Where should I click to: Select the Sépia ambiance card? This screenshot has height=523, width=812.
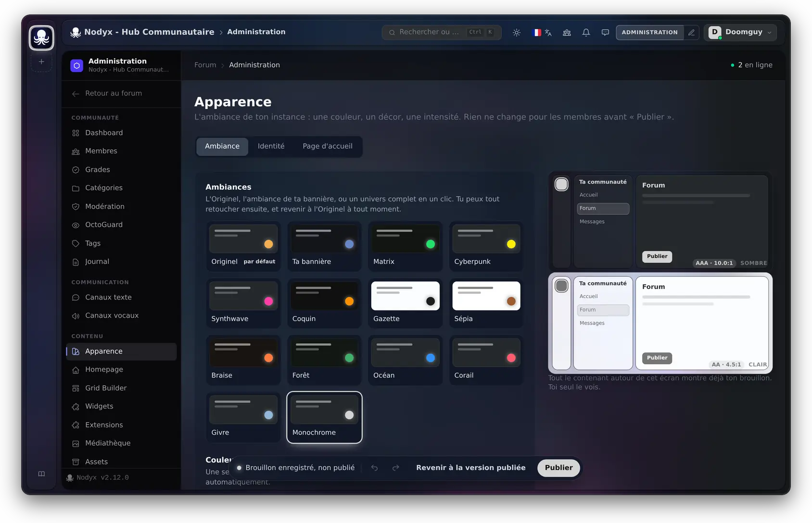click(486, 303)
